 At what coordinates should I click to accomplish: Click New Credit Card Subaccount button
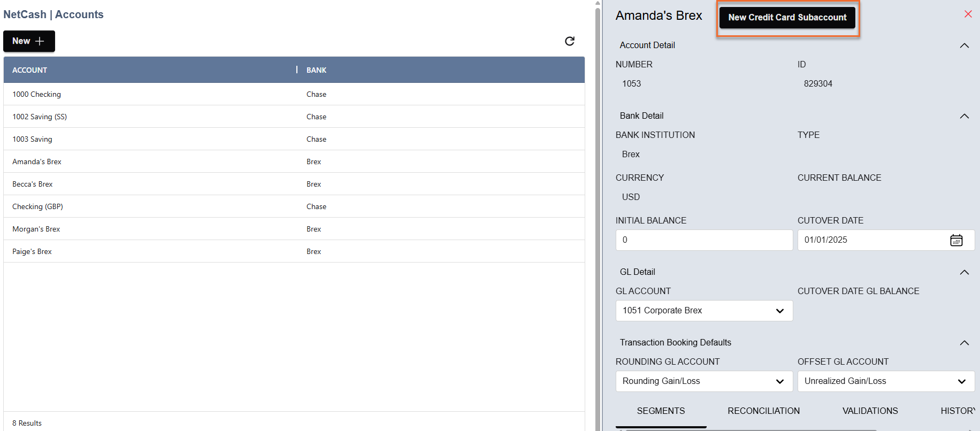(787, 18)
